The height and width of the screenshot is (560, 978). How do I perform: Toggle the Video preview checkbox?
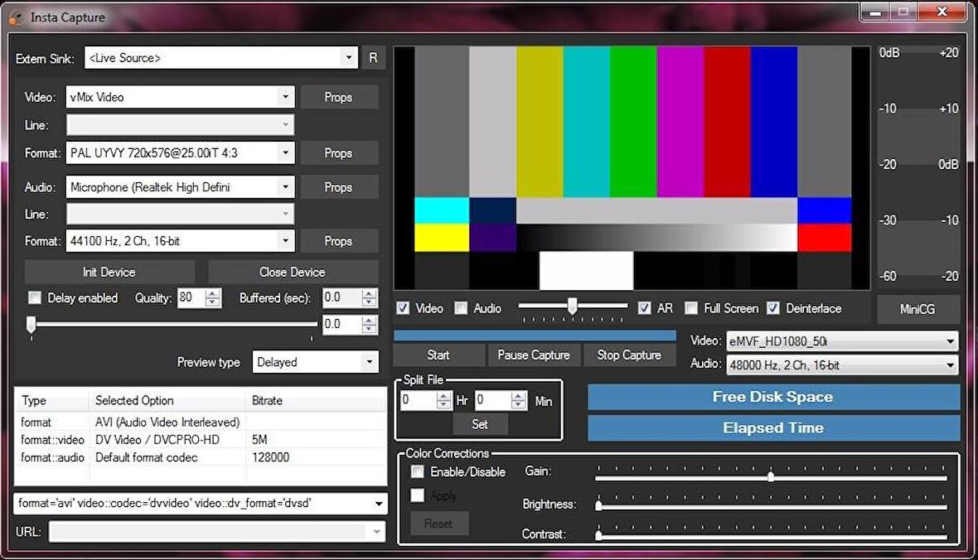point(404,308)
